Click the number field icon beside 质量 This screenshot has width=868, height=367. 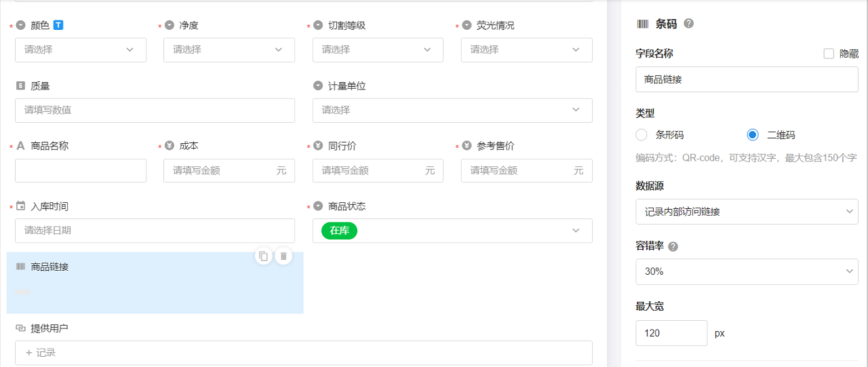(x=20, y=85)
